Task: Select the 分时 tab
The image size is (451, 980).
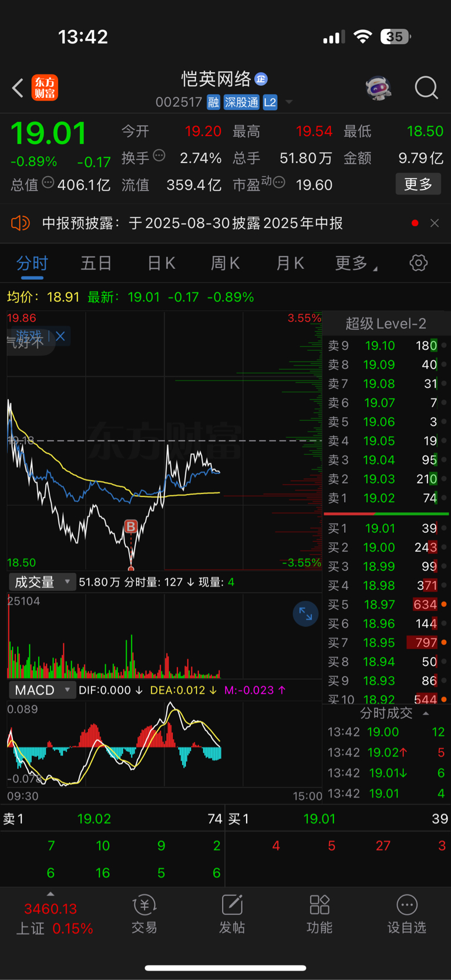Action: coord(32,263)
